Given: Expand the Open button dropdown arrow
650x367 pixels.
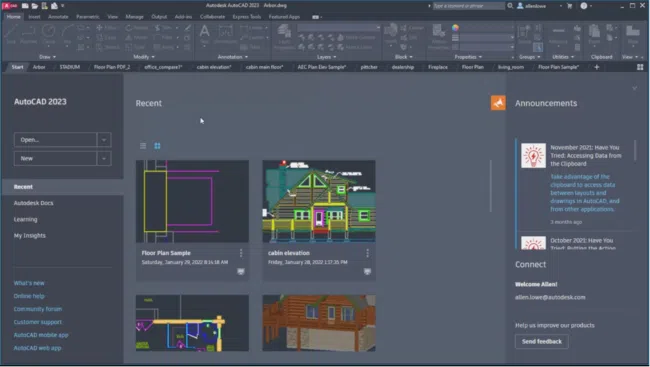Looking at the screenshot, I should pos(104,140).
